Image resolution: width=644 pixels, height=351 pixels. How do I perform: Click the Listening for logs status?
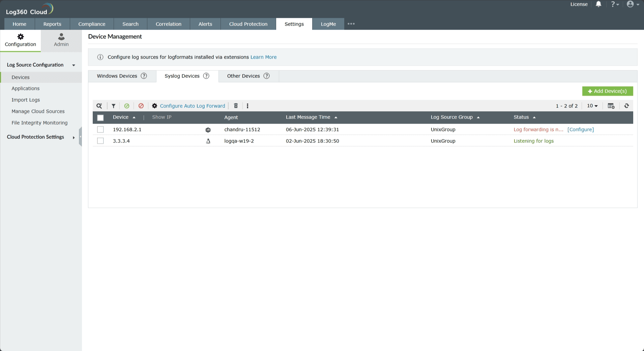pyautogui.click(x=534, y=141)
